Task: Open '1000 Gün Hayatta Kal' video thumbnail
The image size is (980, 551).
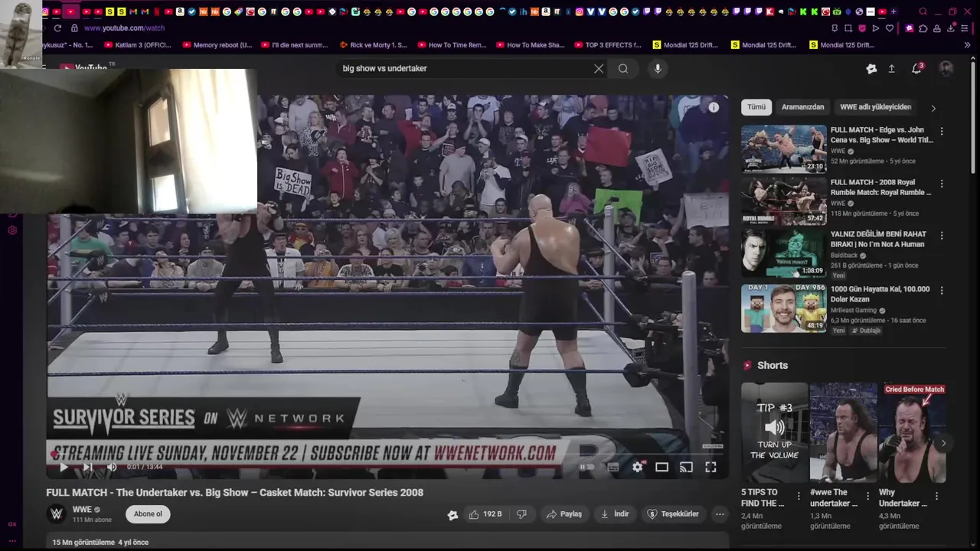Action: (x=784, y=308)
